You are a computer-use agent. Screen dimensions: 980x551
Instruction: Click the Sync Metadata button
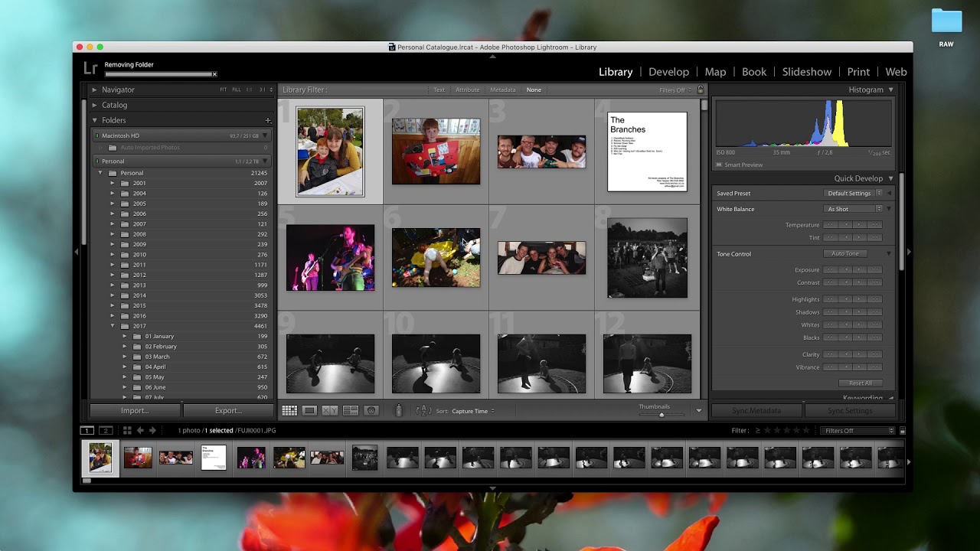[756, 411]
